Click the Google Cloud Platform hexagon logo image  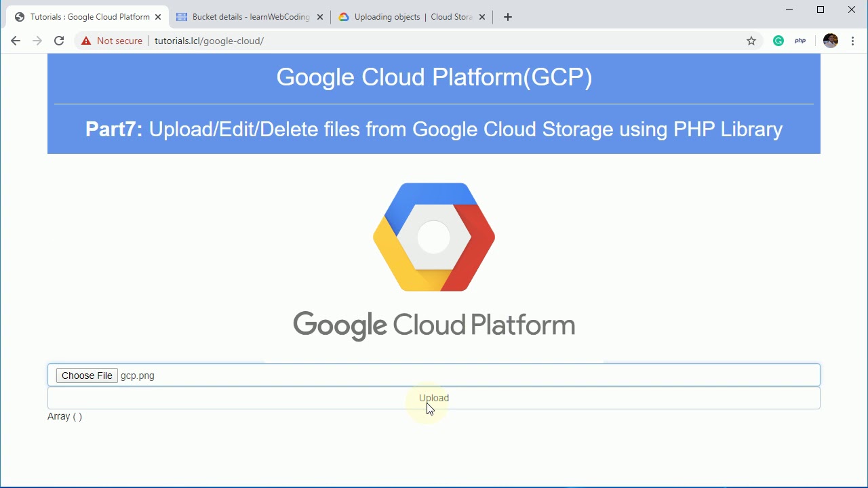(x=434, y=237)
